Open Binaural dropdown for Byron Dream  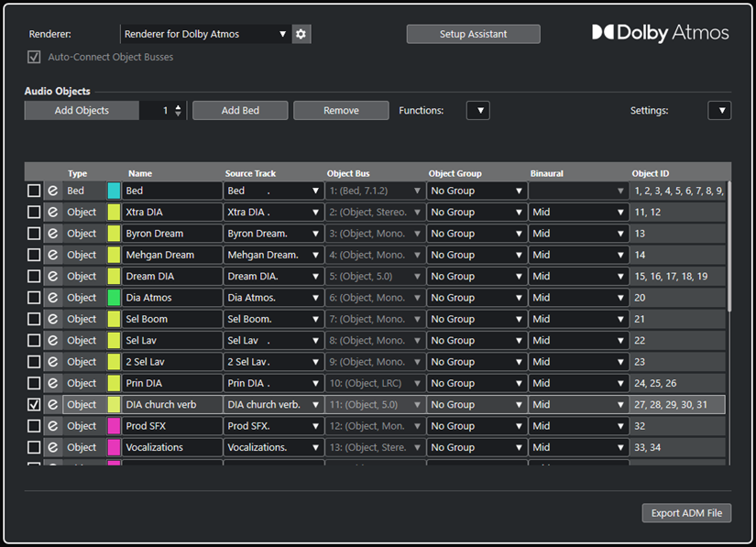click(x=578, y=234)
